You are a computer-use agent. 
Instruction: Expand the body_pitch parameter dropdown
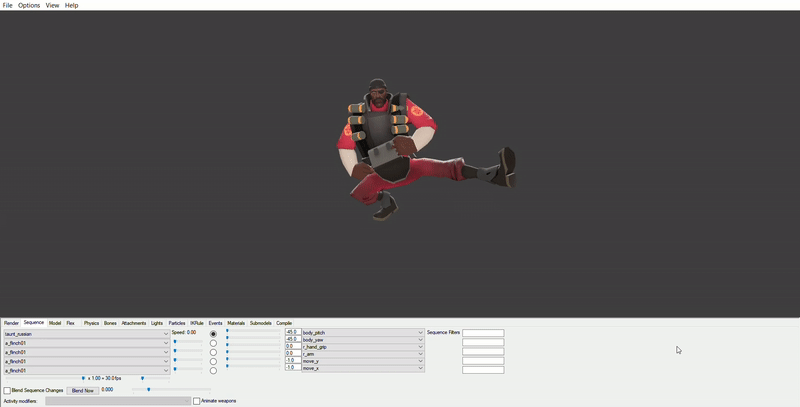tap(420, 333)
